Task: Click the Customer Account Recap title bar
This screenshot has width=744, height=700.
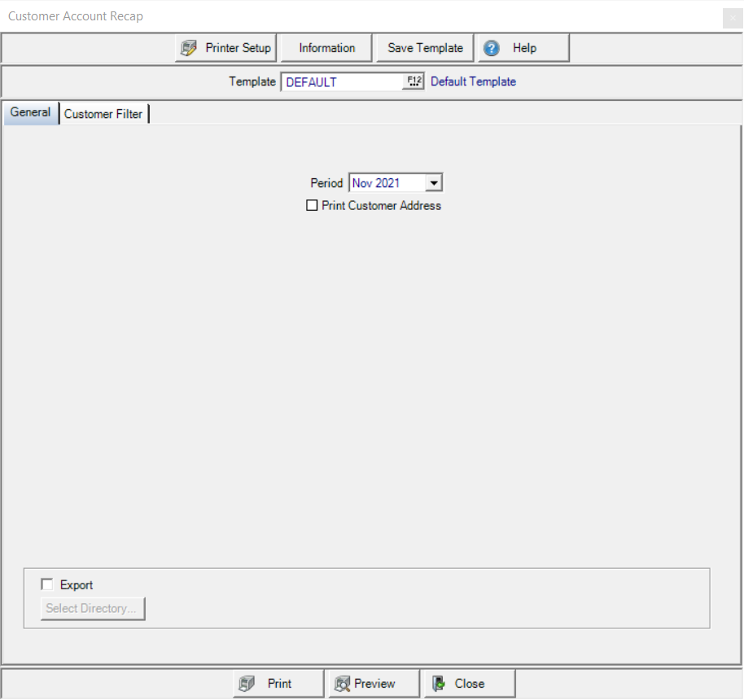Action: [326, 16]
